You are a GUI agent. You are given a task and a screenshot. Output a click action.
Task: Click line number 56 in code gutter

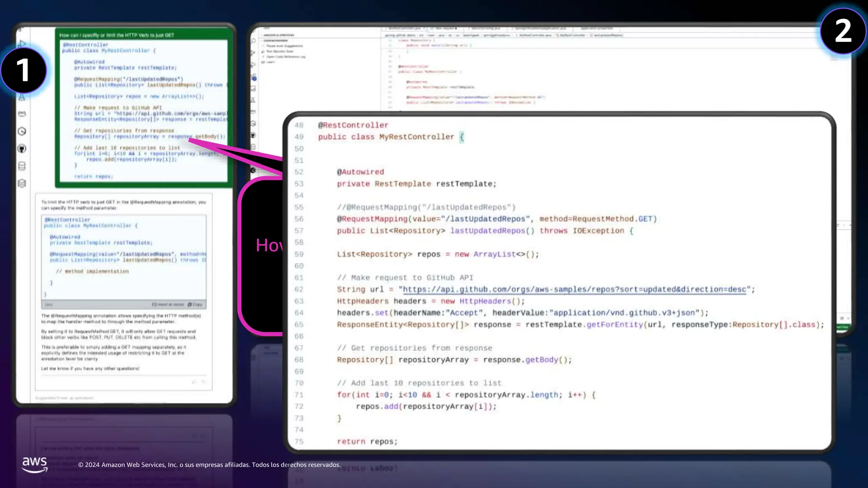pos(299,219)
